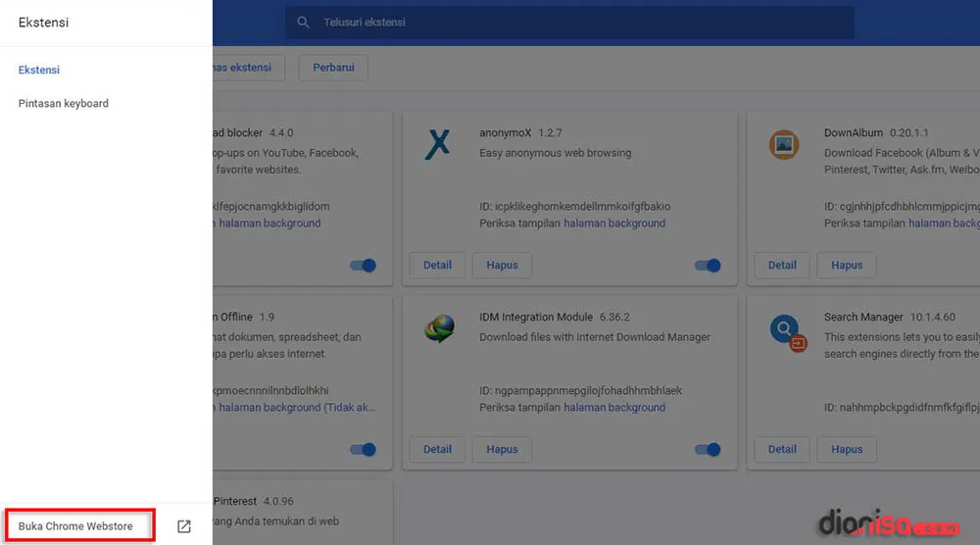Image resolution: width=980 pixels, height=545 pixels.
Task: Open DownAlbum halaman background link
Action: coord(944,223)
